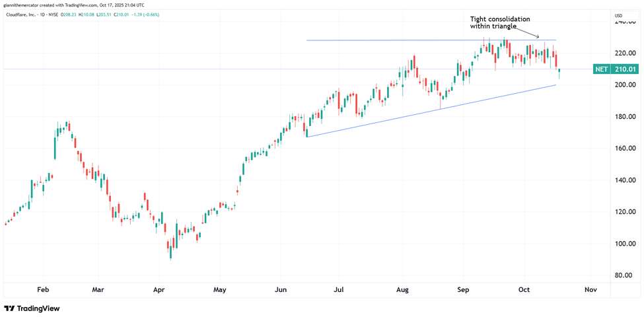Click the Apr label on time axis
This screenshot has height=319, width=644.
[159, 289]
